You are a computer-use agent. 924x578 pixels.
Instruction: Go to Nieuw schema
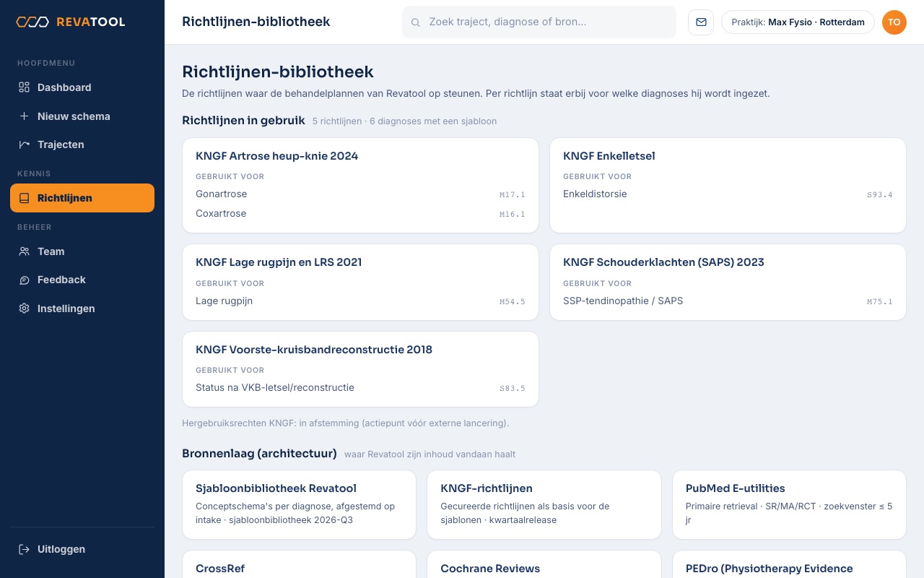pyautogui.click(x=82, y=116)
